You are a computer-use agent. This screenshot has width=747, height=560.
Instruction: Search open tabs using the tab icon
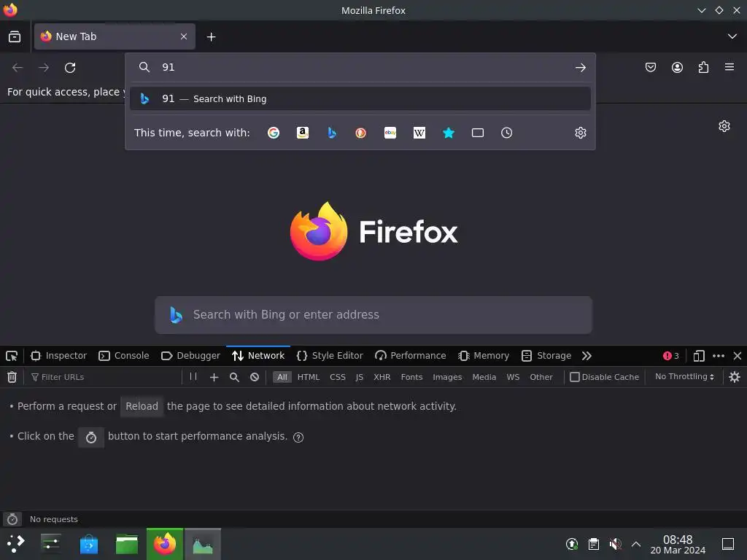pos(477,133)
